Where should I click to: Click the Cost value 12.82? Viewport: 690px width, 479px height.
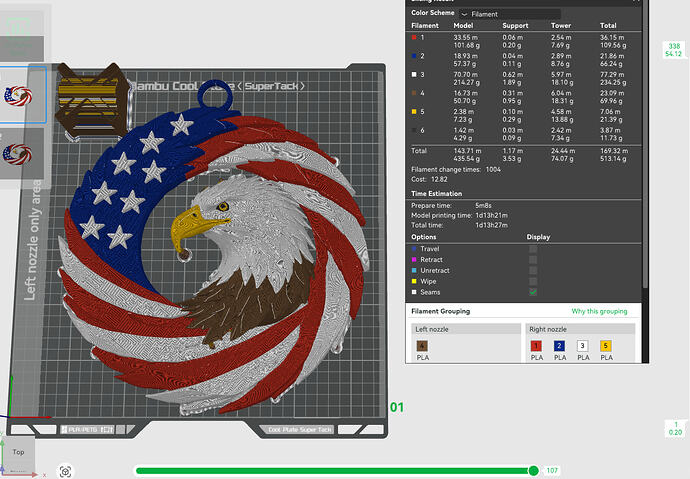[439, 179]
